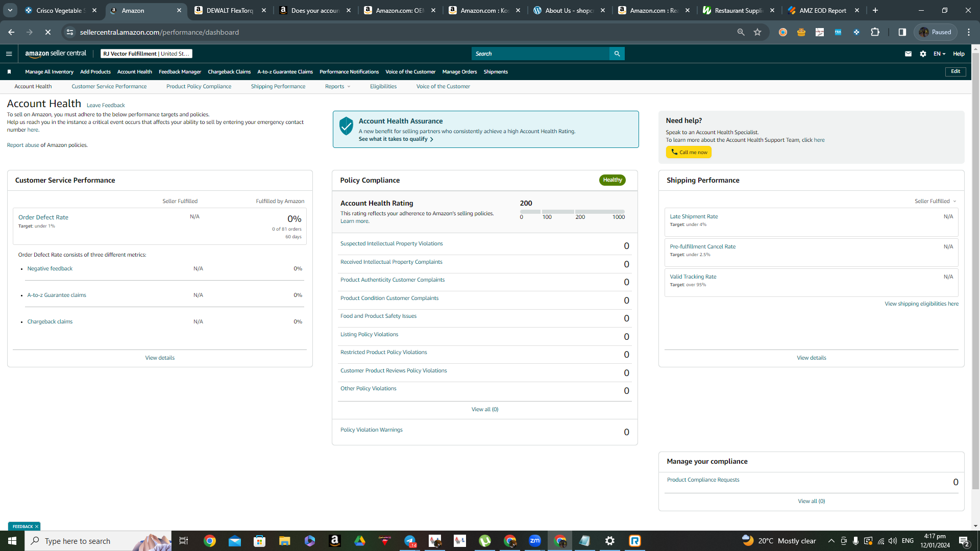Show hidden system tray icons

pos(831,541)
